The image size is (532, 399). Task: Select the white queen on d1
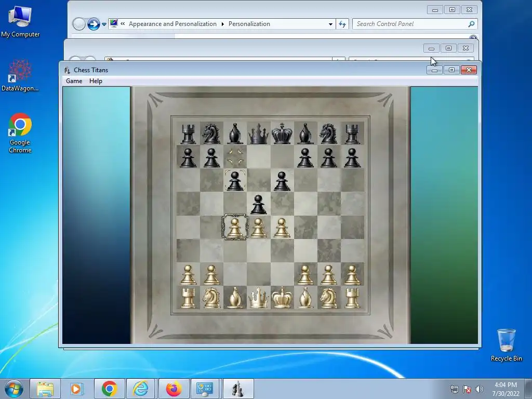[259, 298]
